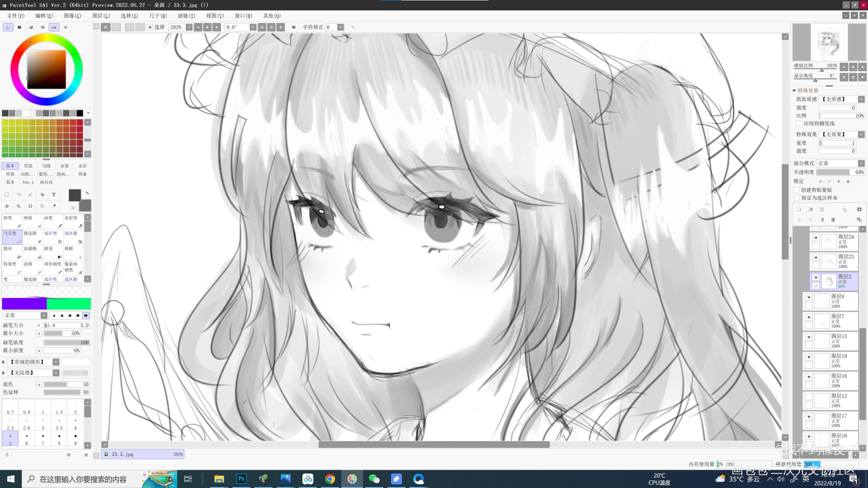Adjust the 不透明度 opacity slider

840,172
